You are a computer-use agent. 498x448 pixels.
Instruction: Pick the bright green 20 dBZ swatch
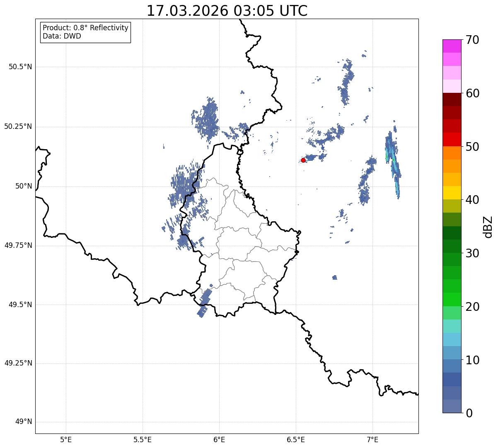452,300
